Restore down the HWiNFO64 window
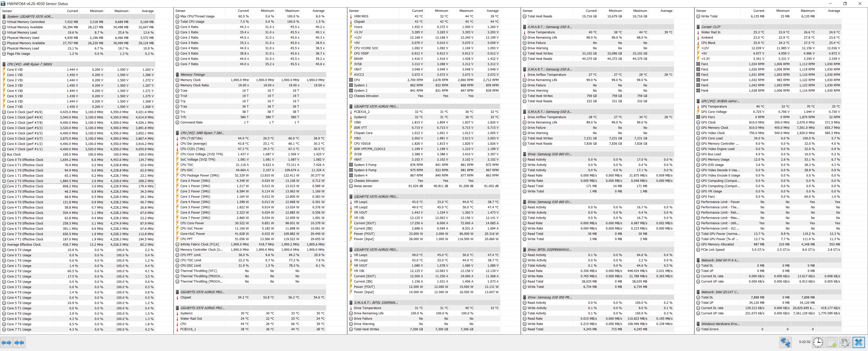Screen dimensions: 868x351 tap(845, 4)
